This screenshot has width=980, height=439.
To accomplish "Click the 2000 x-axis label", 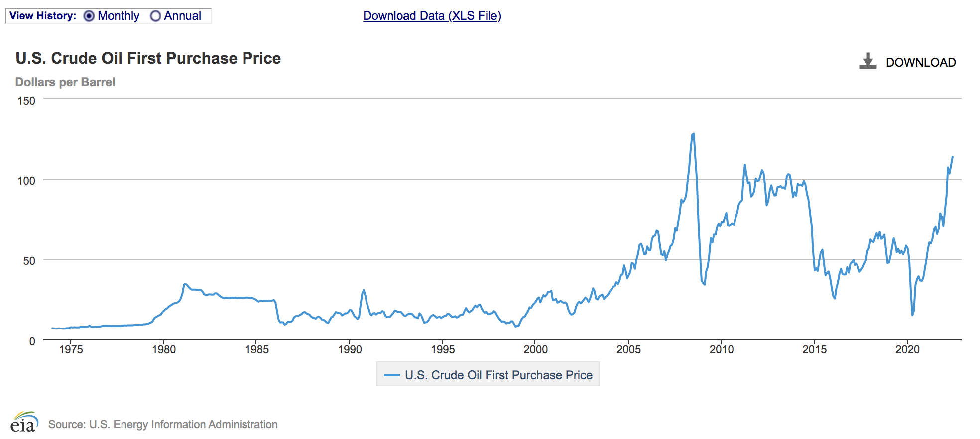I will pyautogui.click(x=536, y=350).
